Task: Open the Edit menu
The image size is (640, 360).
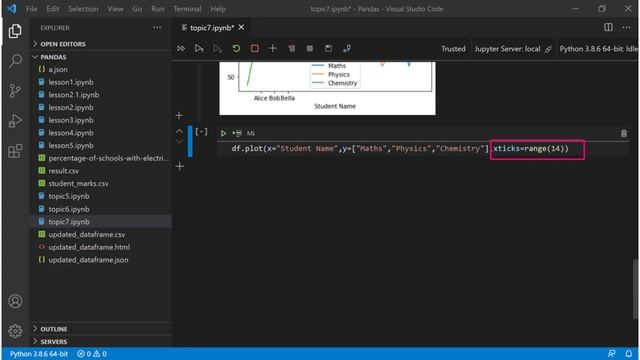Action: [x=52, y=9]
